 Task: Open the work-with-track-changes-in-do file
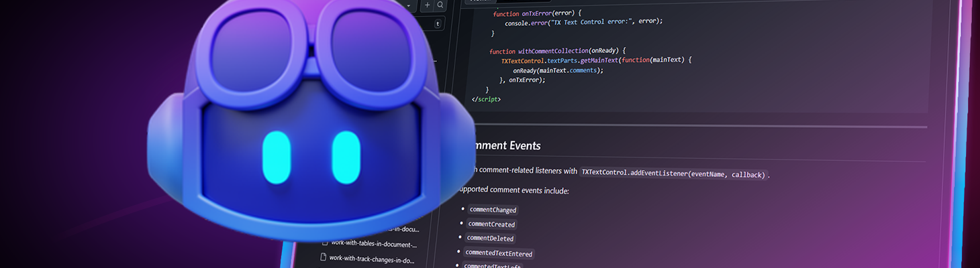coord(371,259)
